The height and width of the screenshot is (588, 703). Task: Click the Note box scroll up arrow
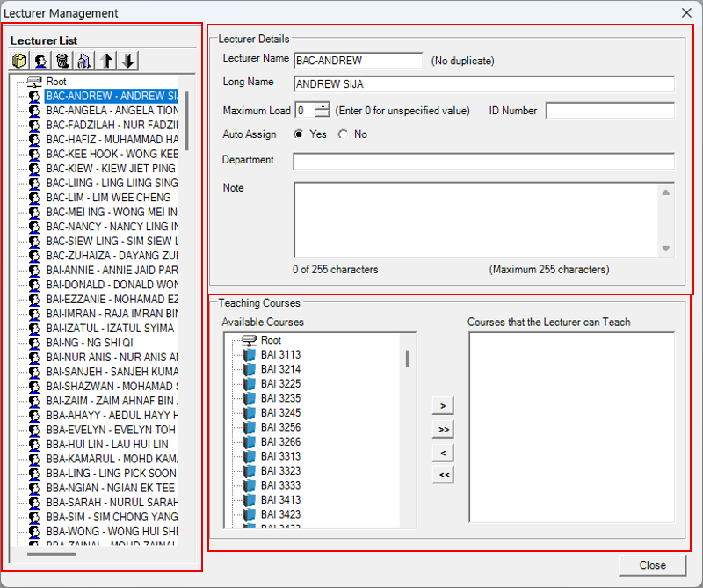[x=666, y=192]
